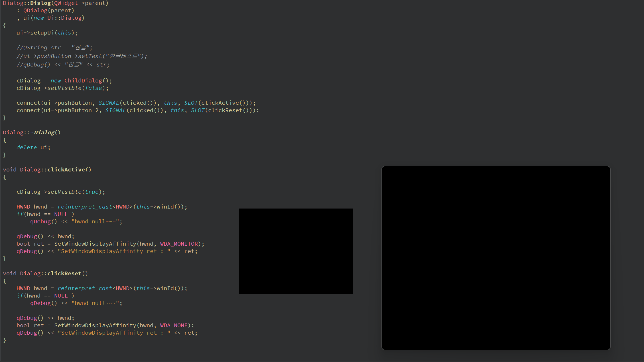Click "hwnd null~~~" string in clickReset
The image size is (644, 362).
coord(95,303)
